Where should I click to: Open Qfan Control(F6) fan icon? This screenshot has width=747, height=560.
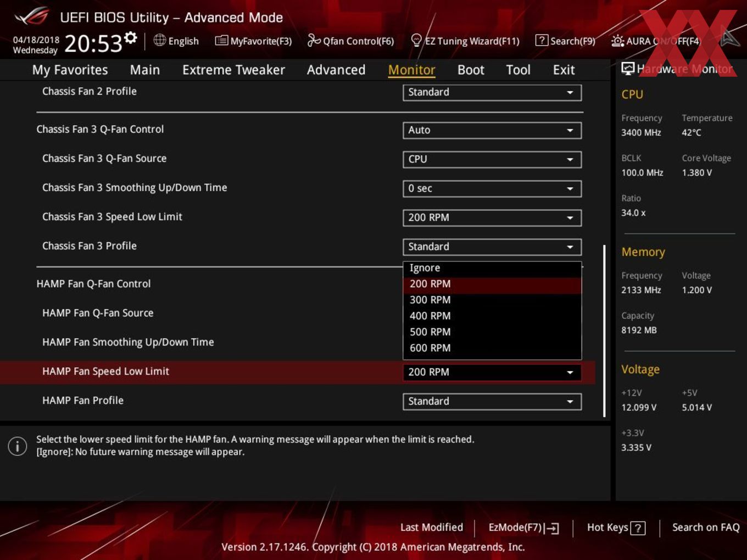pos(314,40)
